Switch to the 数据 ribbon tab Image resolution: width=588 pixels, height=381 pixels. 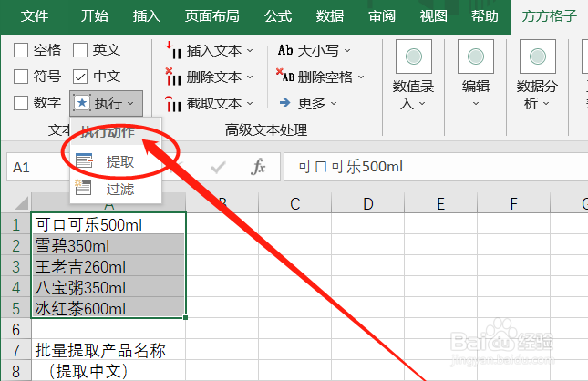click(330, 16)
